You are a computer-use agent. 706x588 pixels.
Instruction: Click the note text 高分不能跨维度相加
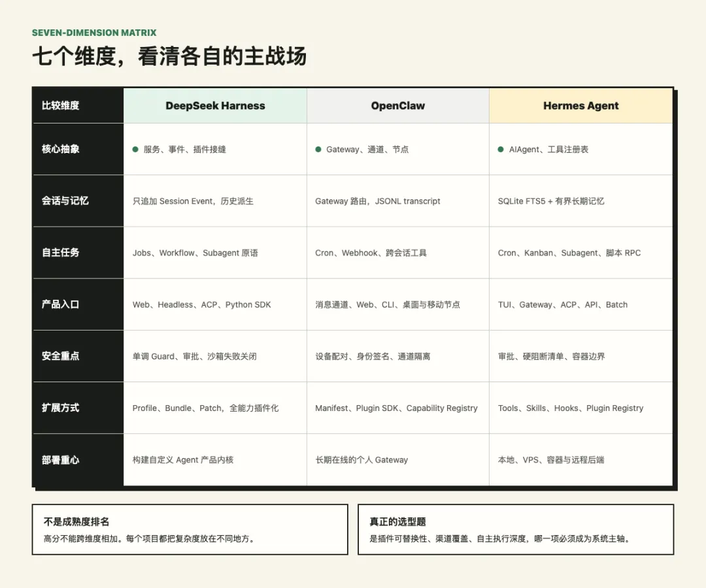(x=83, y=538)
